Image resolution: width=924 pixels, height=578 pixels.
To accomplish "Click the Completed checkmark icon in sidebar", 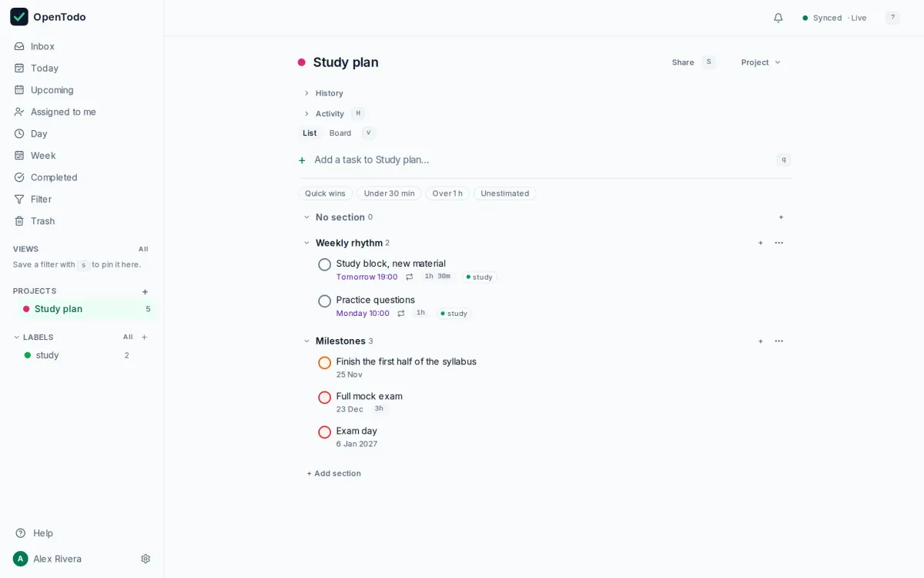I will 19,177.
